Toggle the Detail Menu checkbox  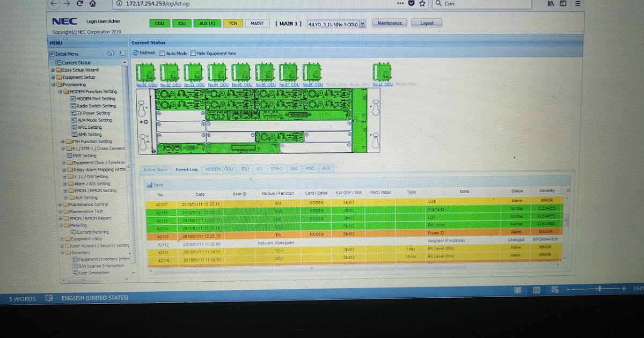pos(52,54)
